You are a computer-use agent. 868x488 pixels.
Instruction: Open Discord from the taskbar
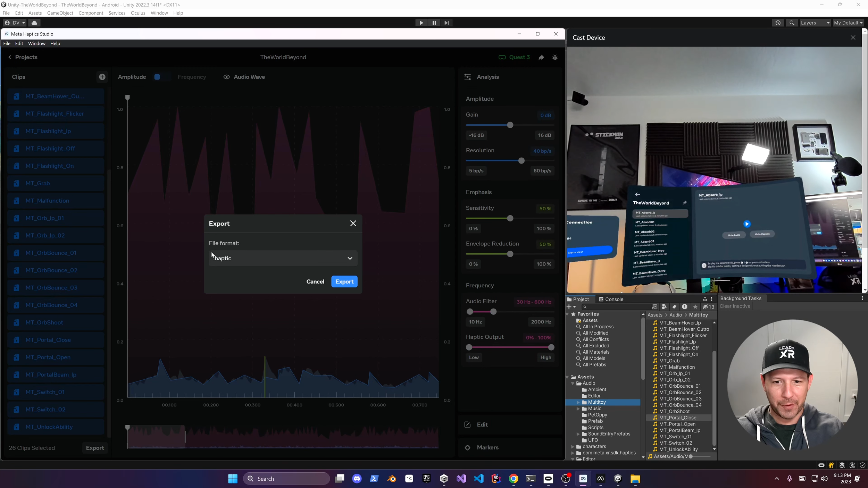pyautogui.click(x=357, y=479)
